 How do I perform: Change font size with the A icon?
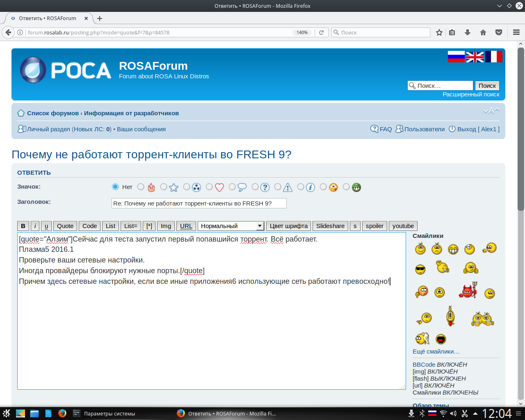coord(491,111)
